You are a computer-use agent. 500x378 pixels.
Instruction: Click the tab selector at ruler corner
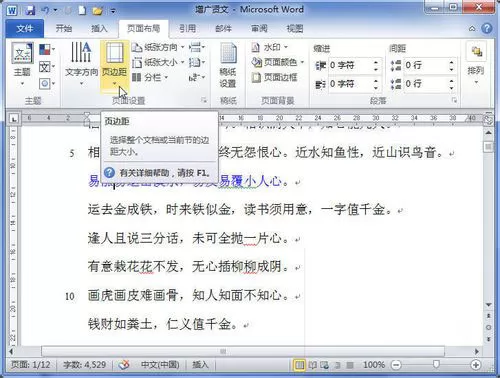pos(13,119)
